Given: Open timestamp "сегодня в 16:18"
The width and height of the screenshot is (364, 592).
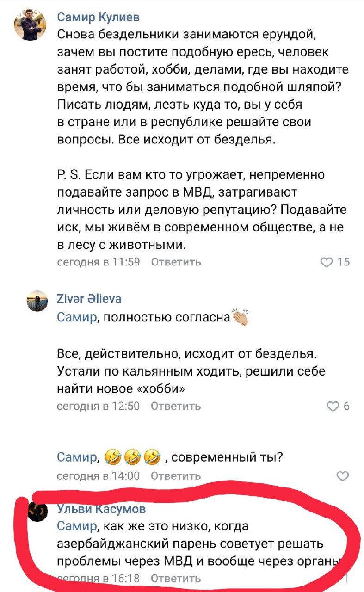Looking at the screenshot, I should tap(98, 579).
